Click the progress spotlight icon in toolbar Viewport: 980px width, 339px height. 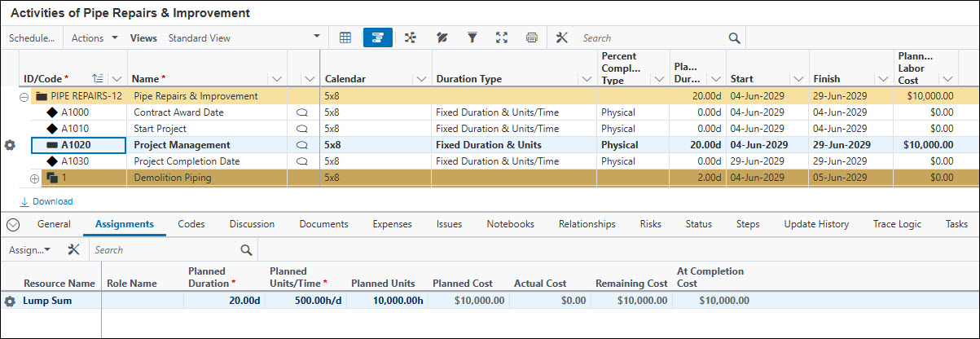(442, 37)
